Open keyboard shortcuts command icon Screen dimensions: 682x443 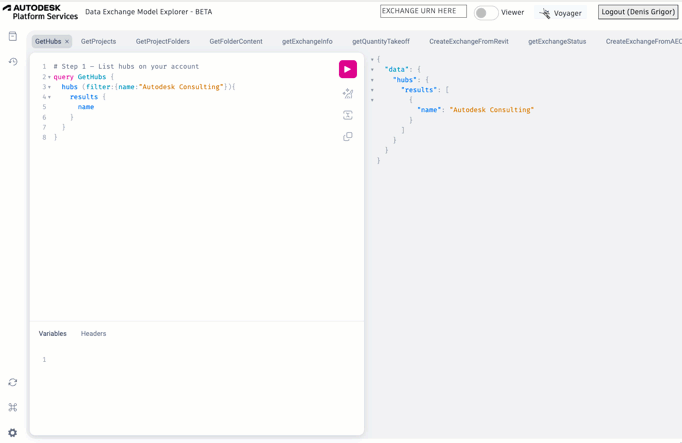coord(13,407)
